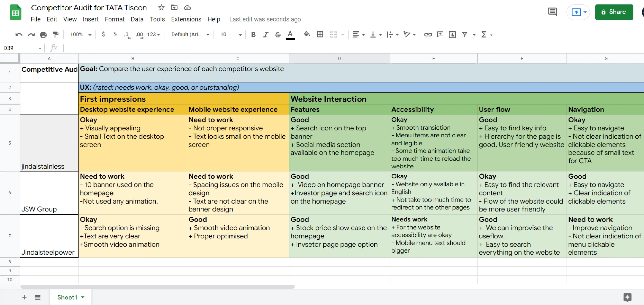Select the Sheet1 tab

[x=71, y=297]
